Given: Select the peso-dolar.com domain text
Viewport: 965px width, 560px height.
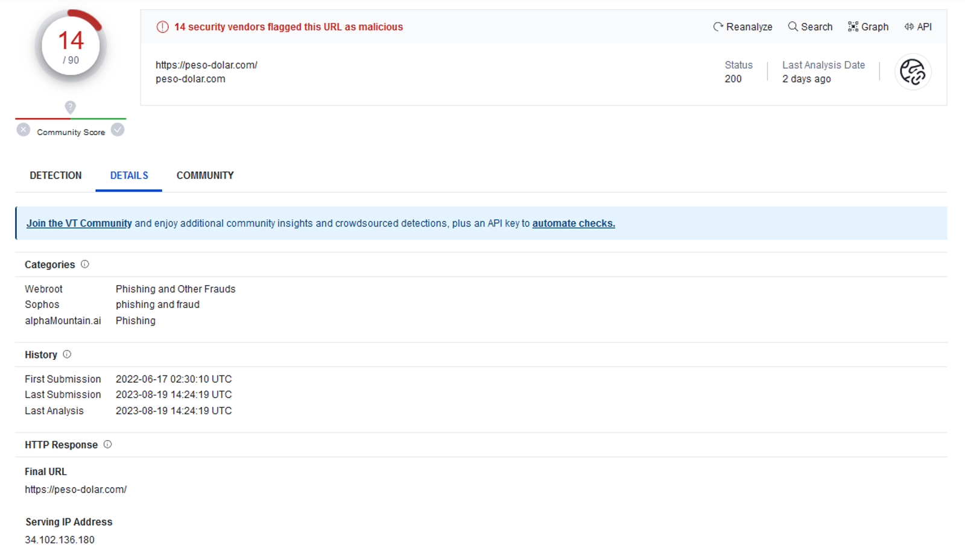Looking at the screenshot, I should [x=191, y=79].
